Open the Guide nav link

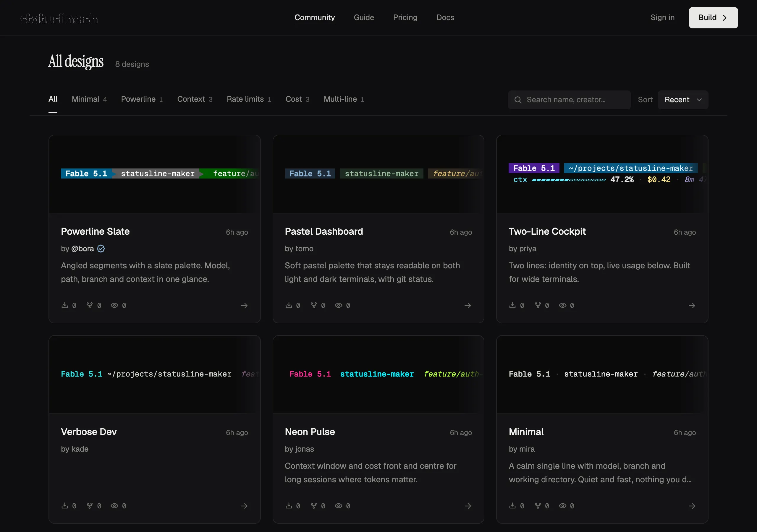[x=364, y=17]
